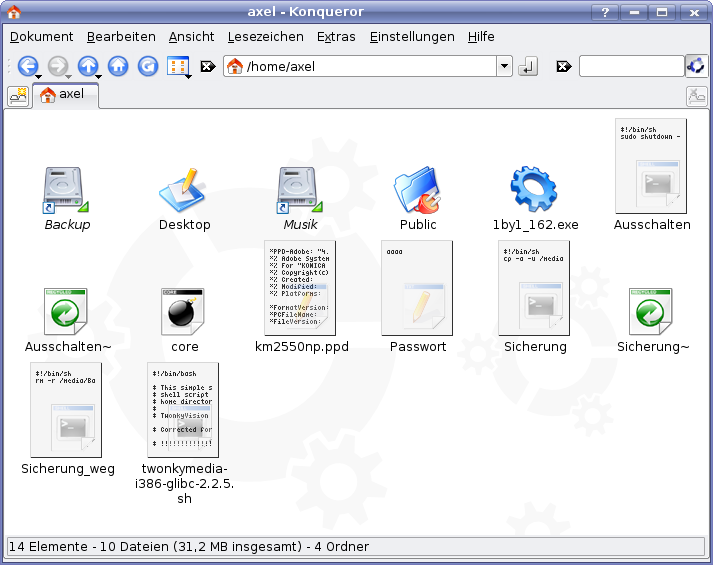Open the Lesezeichen menu
The width and height of the screenshot is (713, 565).
(266, 37)
